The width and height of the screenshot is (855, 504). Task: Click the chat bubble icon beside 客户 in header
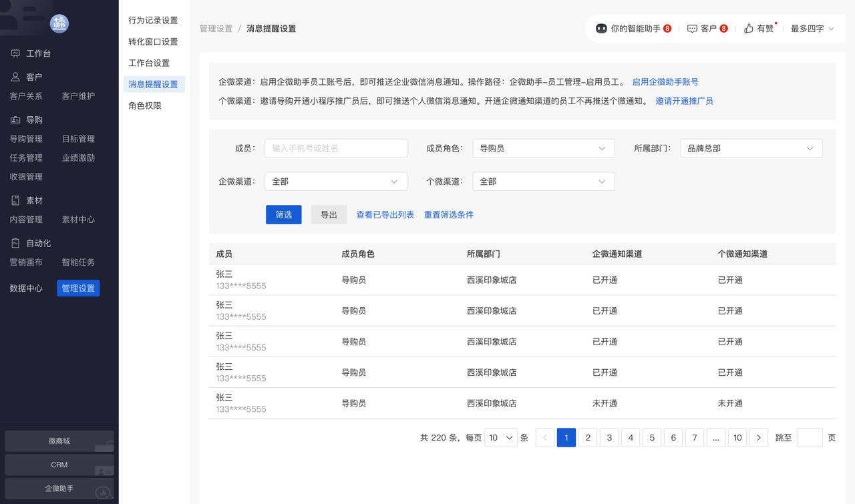pyautogui.click(x=692, y=29)
